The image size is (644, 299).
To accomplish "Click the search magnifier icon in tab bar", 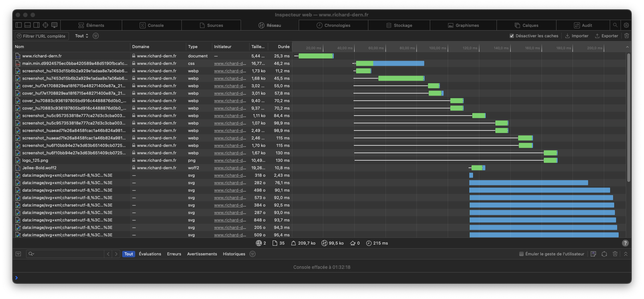I will (615, 25).
